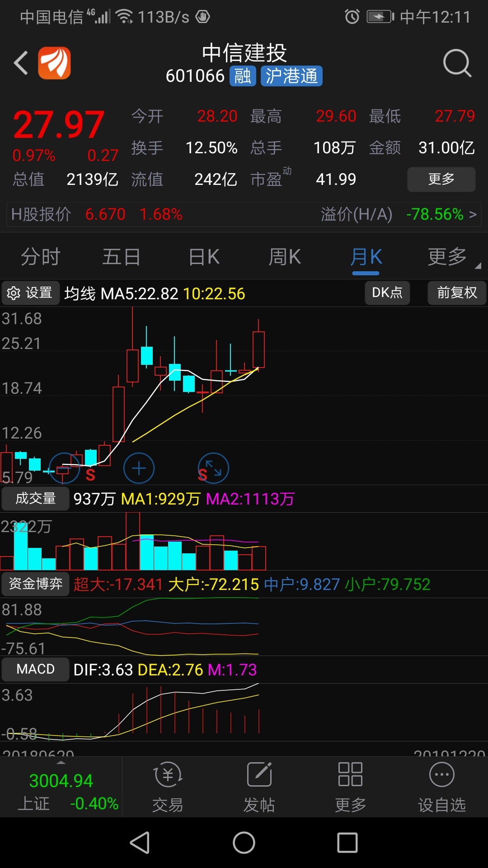Tap 最低 27.79 value
Image resolution: width=488 pixels, height=868 pixels.
pyautogui.click(x=455, y=116)
